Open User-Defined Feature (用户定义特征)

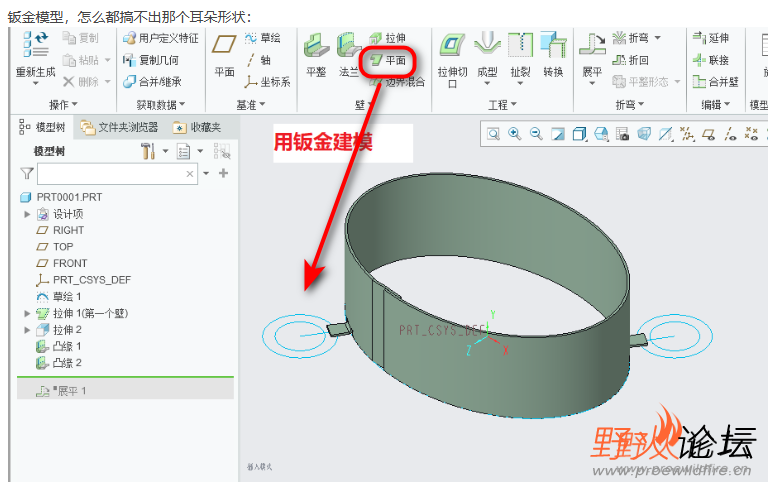160,38
